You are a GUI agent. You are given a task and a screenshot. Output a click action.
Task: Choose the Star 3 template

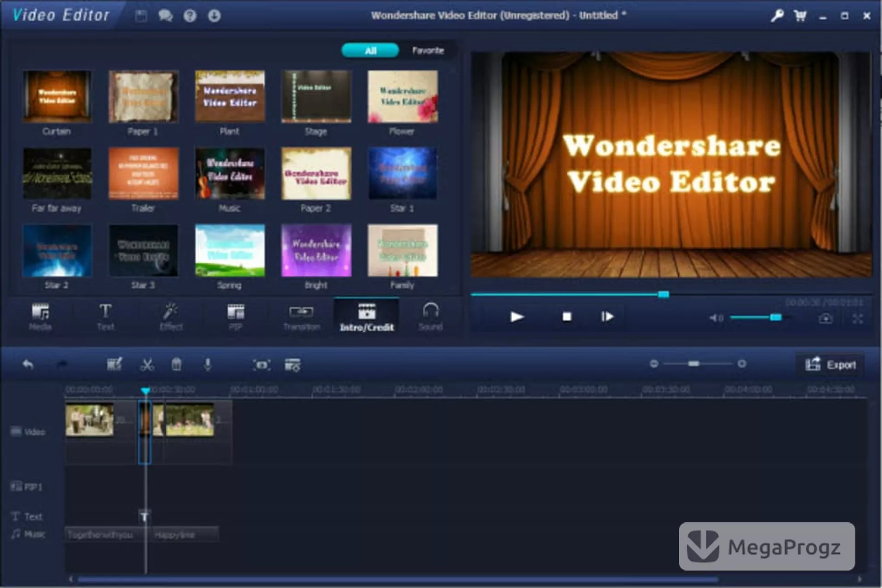[143, 250]
